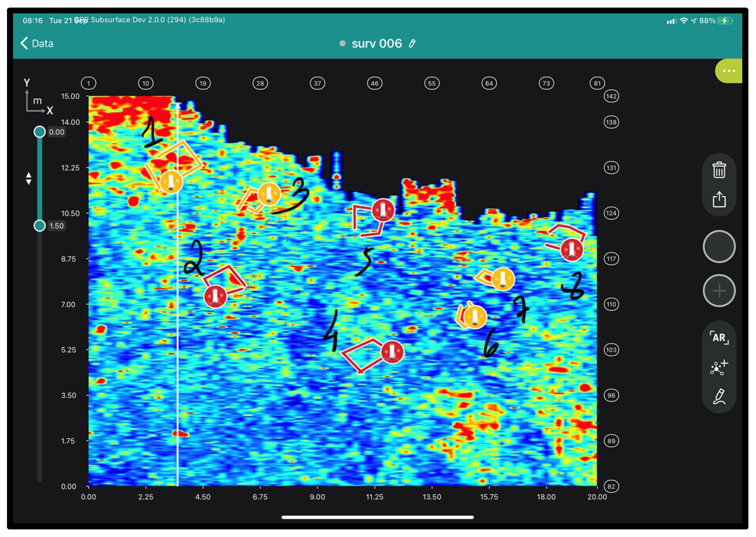This screenshot has height=537, width=756.
Task: Select the pen annotation tool
Action: point(719,397)
